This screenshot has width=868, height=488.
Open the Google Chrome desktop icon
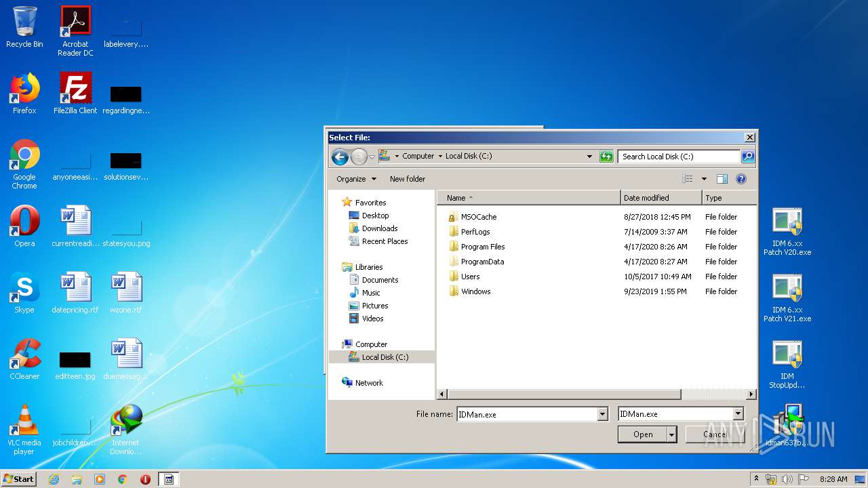pyautogui.click(x=24, y=164)
